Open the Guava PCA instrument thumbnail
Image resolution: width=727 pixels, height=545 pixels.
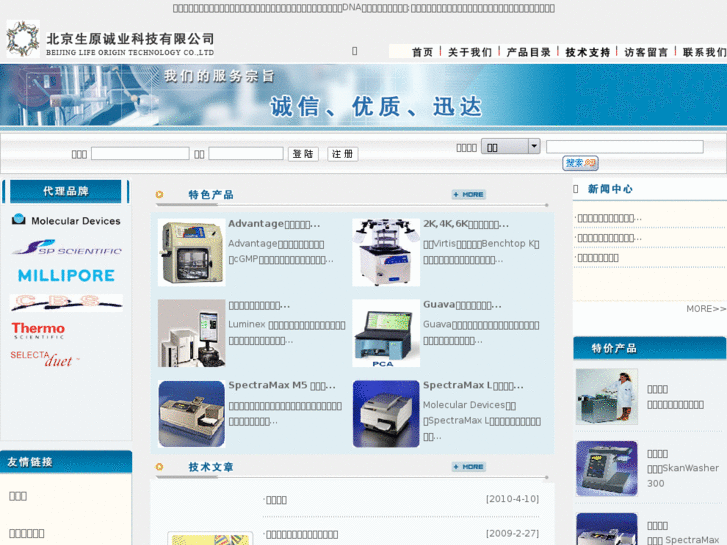click(386, 333)
